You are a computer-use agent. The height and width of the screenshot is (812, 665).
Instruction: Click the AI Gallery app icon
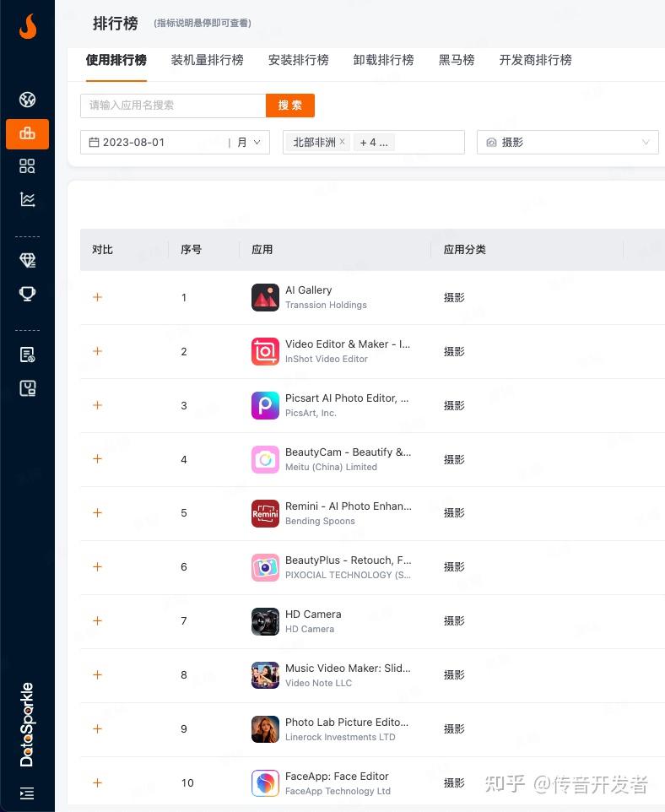click(265, 297)
